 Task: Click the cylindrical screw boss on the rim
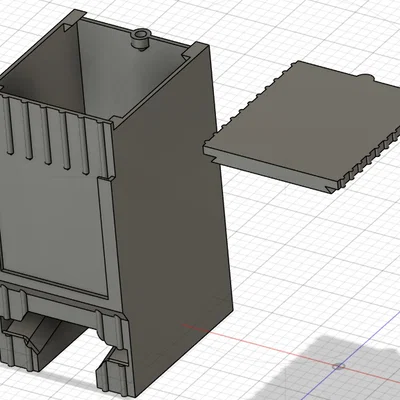coord(141,39)
